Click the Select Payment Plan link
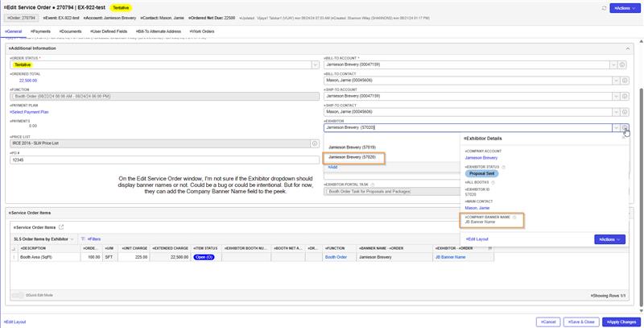The width and height of the screenshot is (644, 328). 29,112
